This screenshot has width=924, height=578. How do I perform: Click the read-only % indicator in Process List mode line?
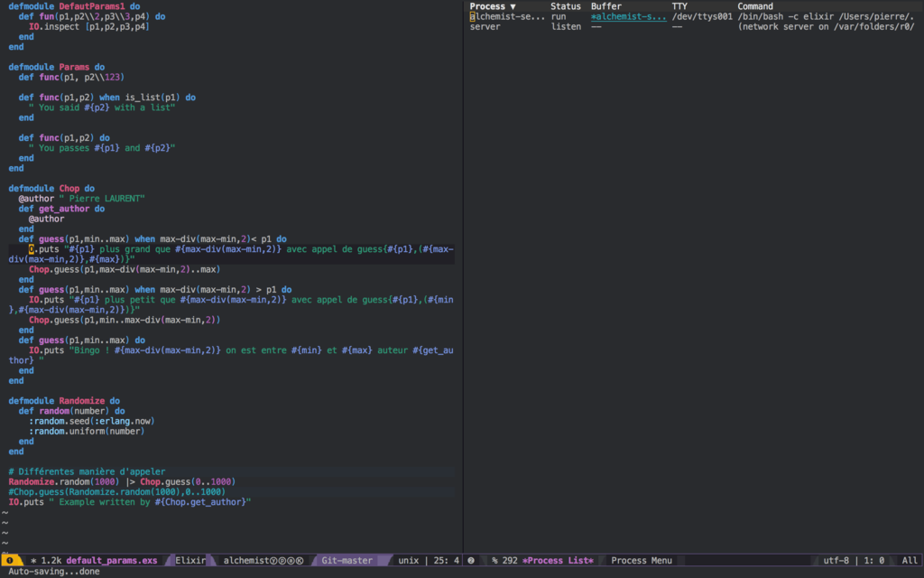(494, 560)
